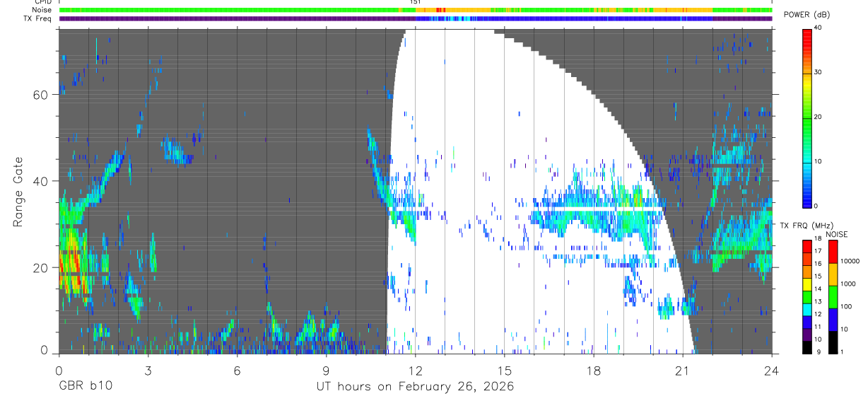This screenshot has height=401, width=868.
Task: Click the orange 1000–10000 noise swatch
Action: coord(833,274)
